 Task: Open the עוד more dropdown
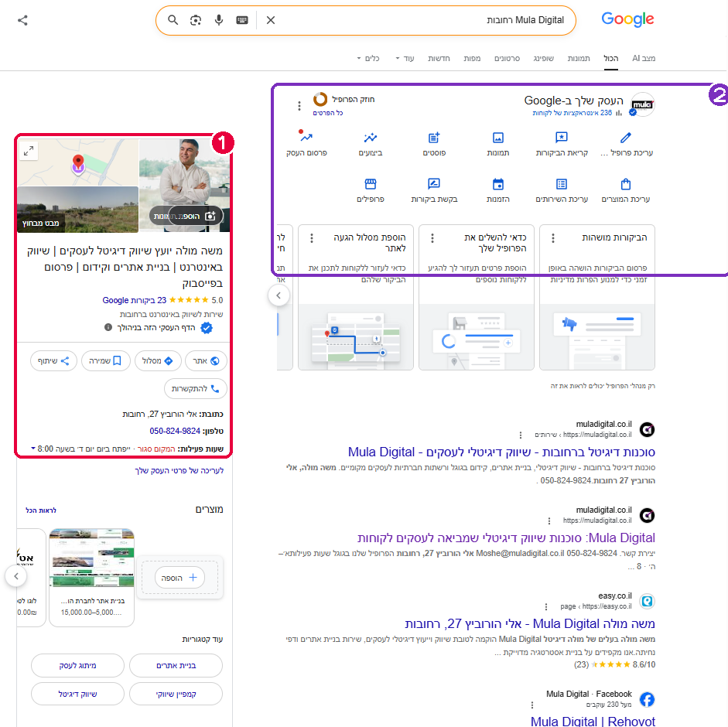pos(405,58)
